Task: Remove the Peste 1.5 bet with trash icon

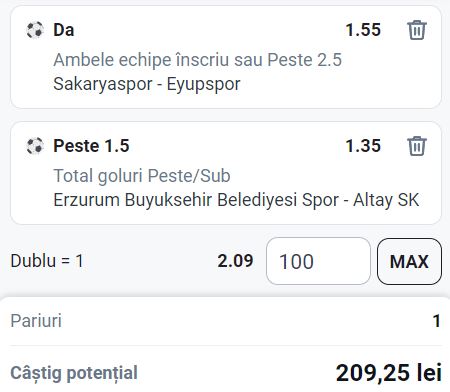Action: [417, 146]
